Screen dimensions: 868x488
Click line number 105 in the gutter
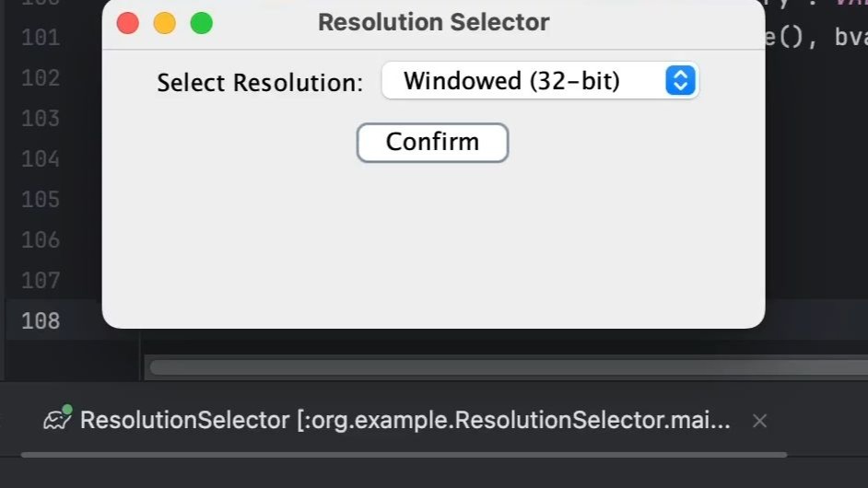pyautogui.click(x=41, y=199)
